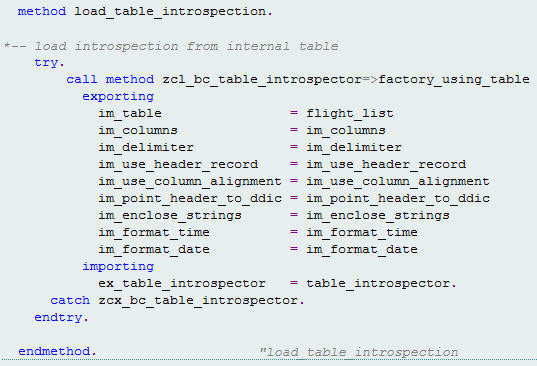This screenshot has width=537, height=366.
Task: Click the try keyword
Action: (x=46, y=63)
